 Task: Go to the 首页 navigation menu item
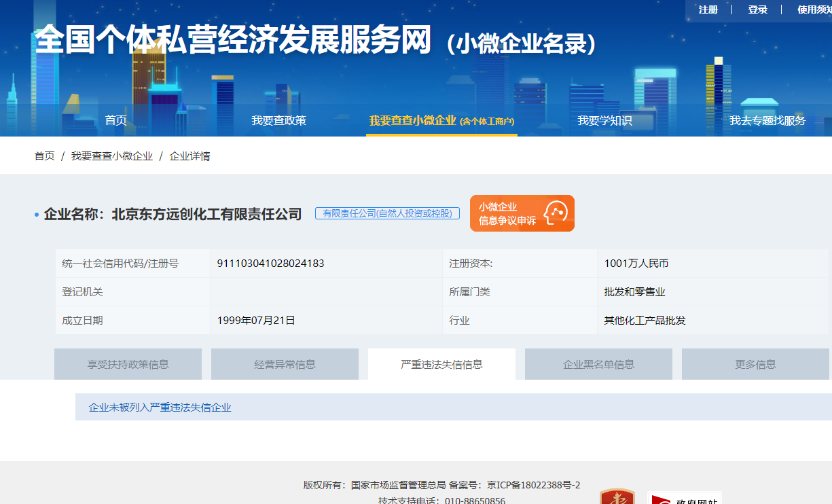coord(115,120)
